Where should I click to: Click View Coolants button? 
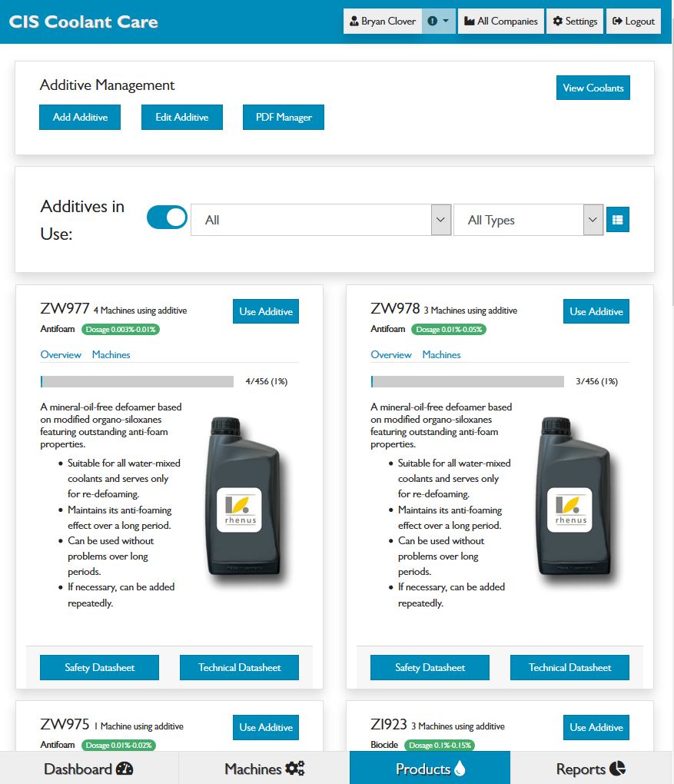click(593, 88)
